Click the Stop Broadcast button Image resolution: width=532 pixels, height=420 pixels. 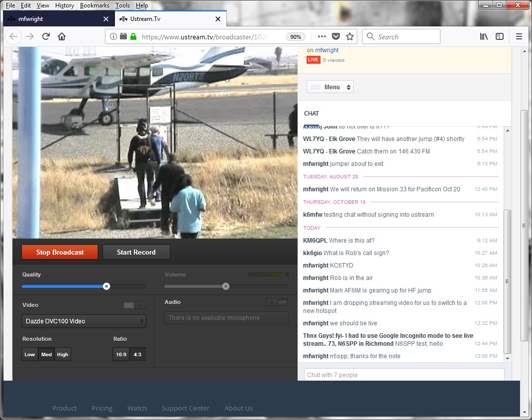click(60, 252)
